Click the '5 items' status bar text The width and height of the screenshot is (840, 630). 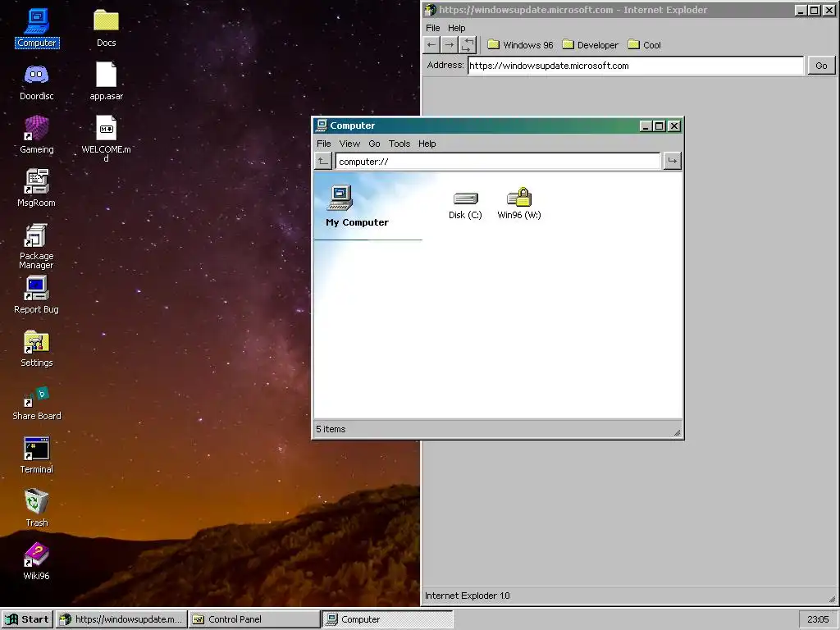tap(331, 429)
